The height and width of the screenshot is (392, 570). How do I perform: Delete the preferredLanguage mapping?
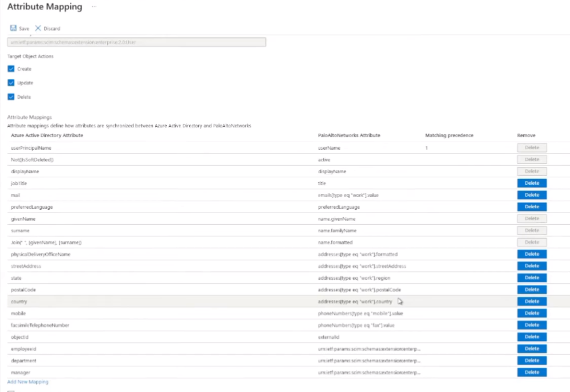[532, 207]
